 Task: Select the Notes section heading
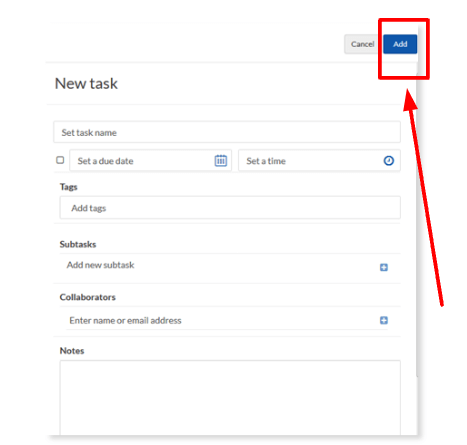pos(72,351)
